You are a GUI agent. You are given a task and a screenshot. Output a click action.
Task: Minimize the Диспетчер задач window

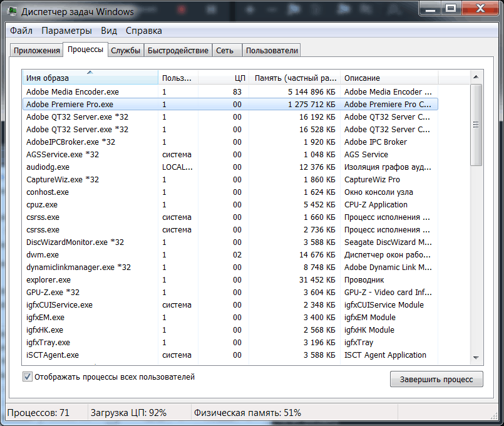point(430,8)
